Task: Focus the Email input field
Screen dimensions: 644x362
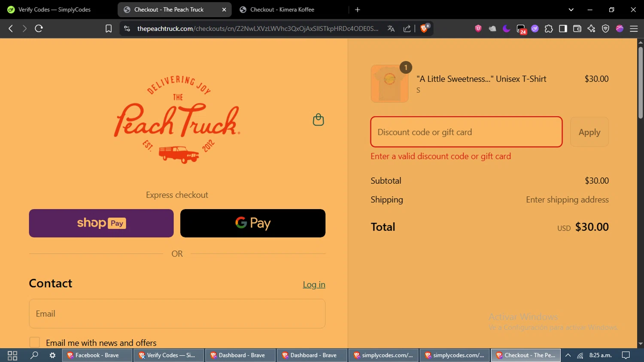Action: click(x=177, y=313)
